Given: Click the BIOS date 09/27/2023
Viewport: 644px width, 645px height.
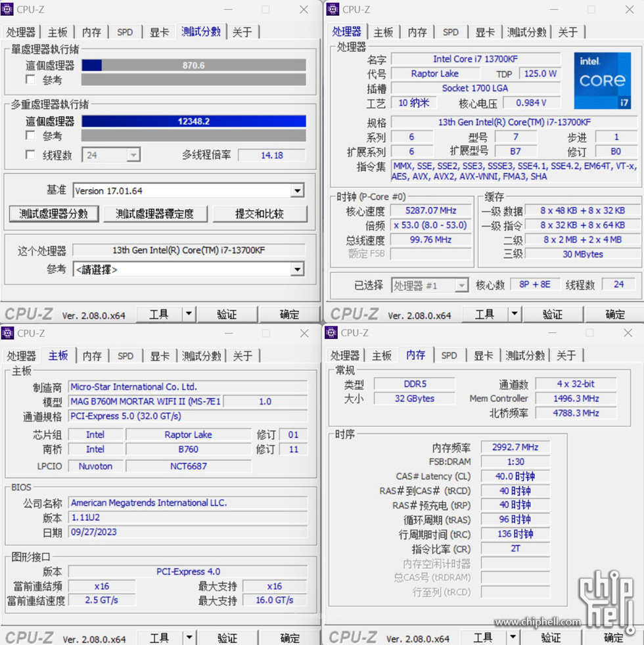Looking at the screenshot, I should [x=188, y=532].
